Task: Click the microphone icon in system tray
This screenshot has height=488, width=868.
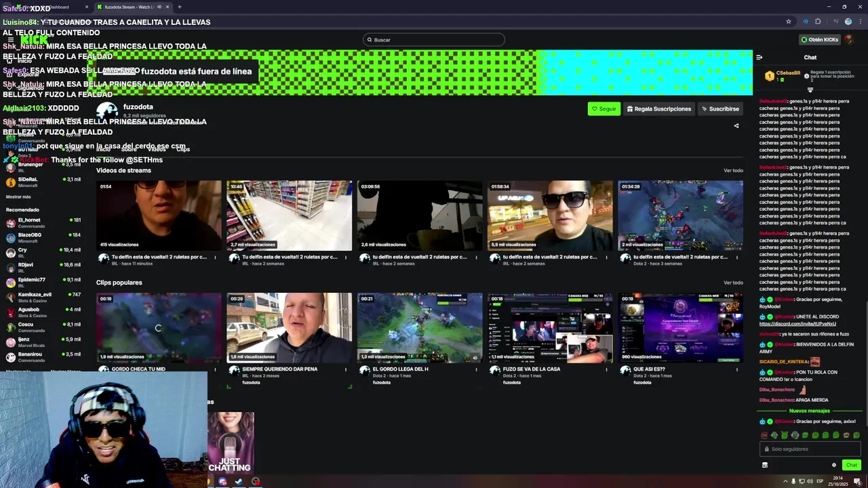Action: 794,482
